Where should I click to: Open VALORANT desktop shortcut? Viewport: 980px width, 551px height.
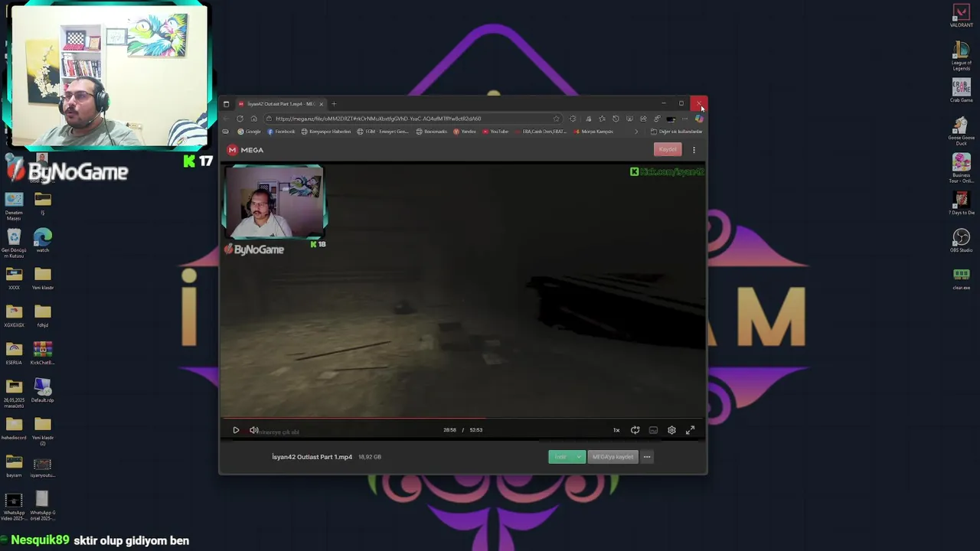pos(962,16)
